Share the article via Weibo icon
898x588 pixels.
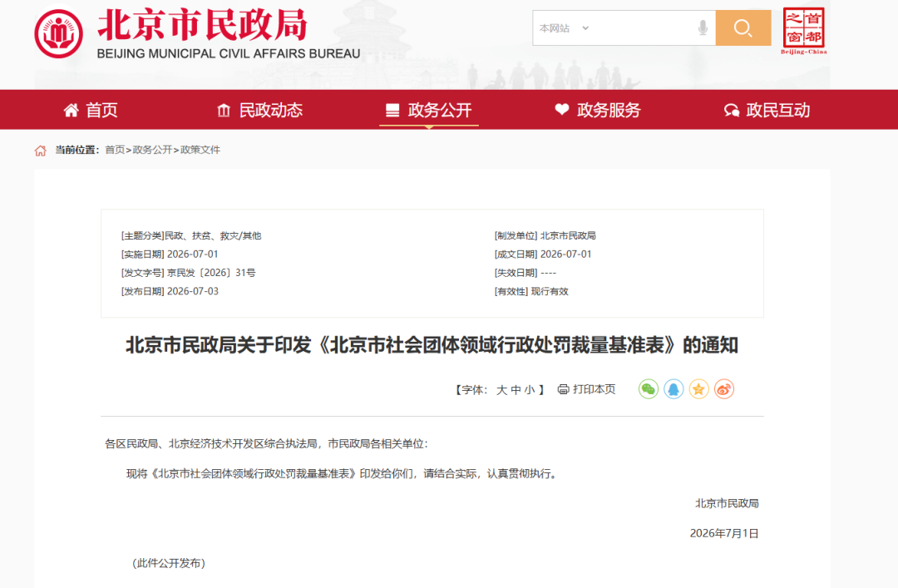(x=724, y=389)
